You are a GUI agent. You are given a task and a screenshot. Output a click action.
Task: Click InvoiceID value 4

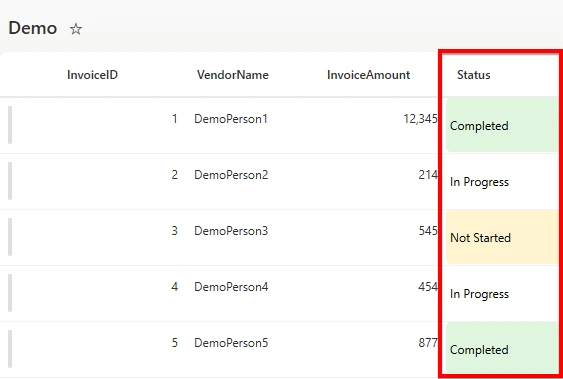[175, 287]
